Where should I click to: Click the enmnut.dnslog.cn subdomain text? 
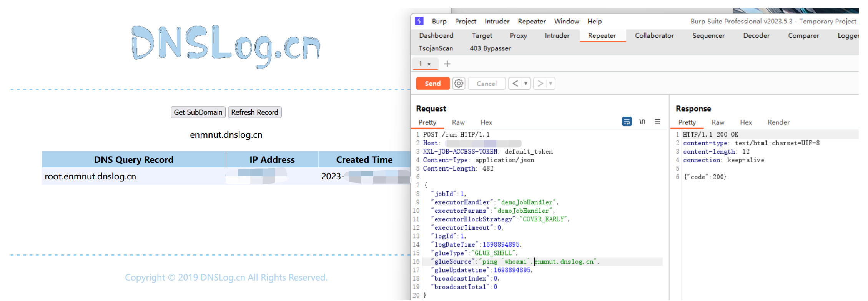226,135
